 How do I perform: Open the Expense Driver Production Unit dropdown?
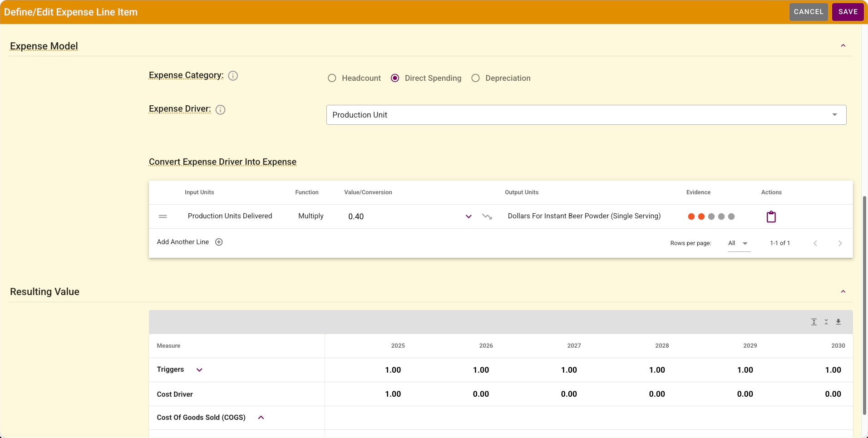[x=586, y=115]
